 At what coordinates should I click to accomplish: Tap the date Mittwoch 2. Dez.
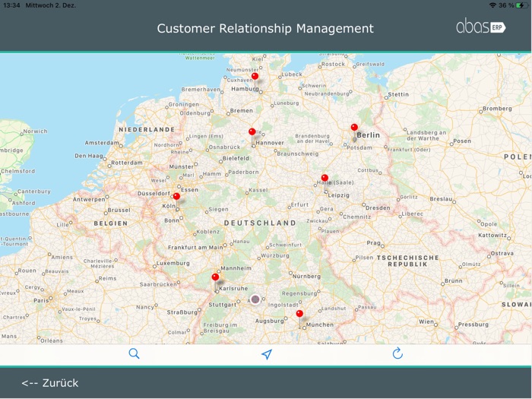click(x=51, y=5)
